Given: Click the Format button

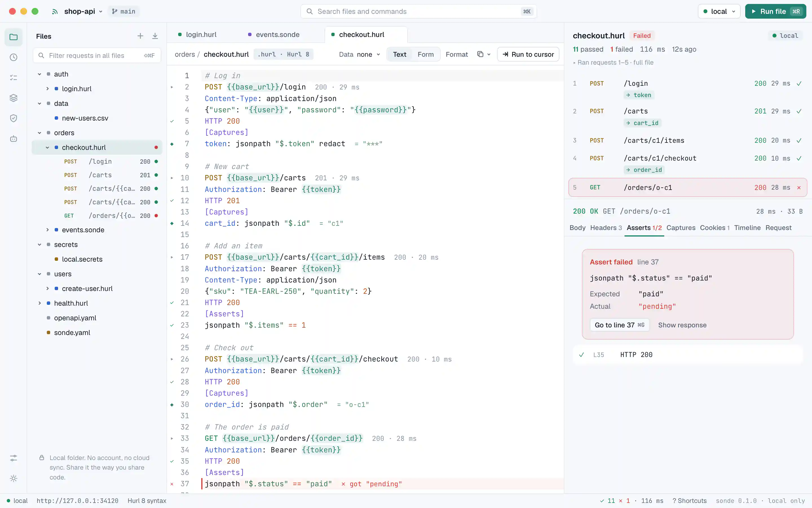Looking at the screenshot, I should tap(457, 54).
